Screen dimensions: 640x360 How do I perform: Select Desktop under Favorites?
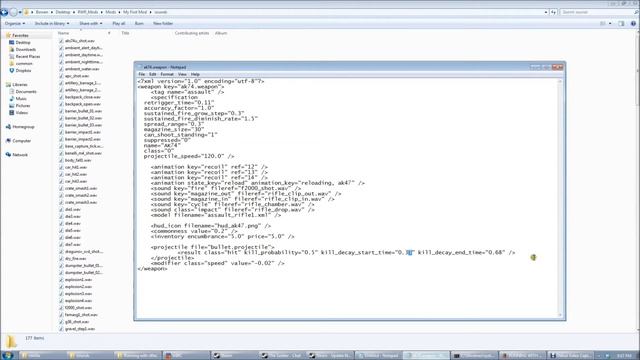click(23, 42)
